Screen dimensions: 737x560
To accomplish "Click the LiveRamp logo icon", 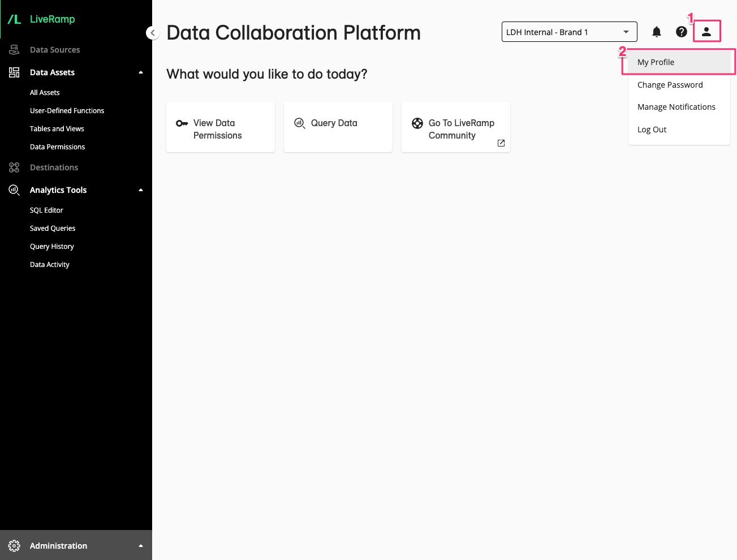I will 14,19.
